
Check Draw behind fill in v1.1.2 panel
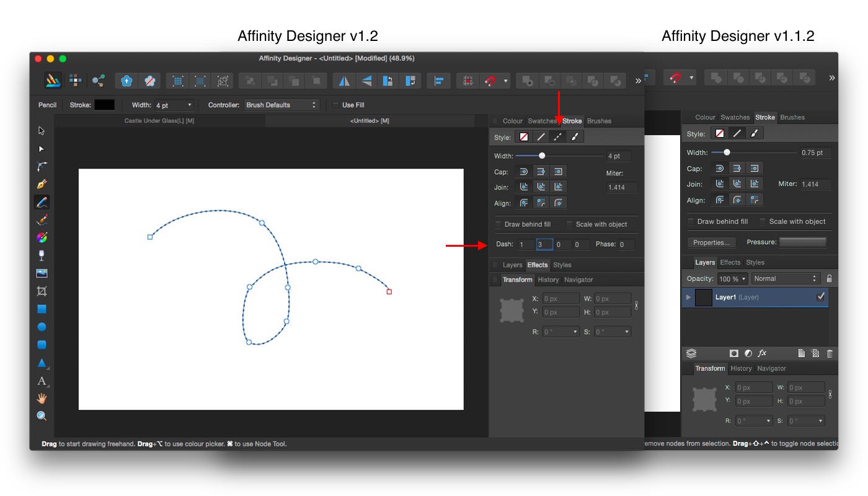(x=691, y=221)
